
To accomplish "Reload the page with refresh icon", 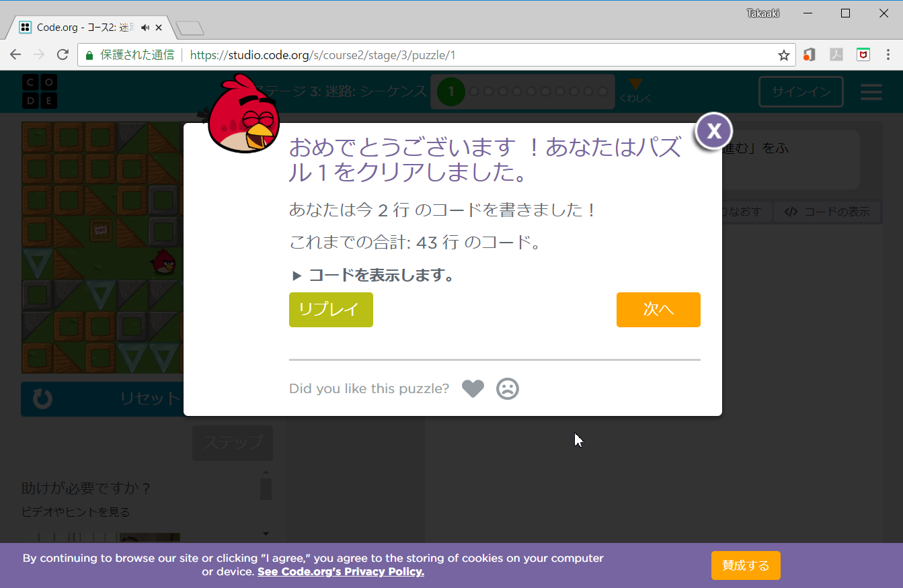I will coord(63,55).
